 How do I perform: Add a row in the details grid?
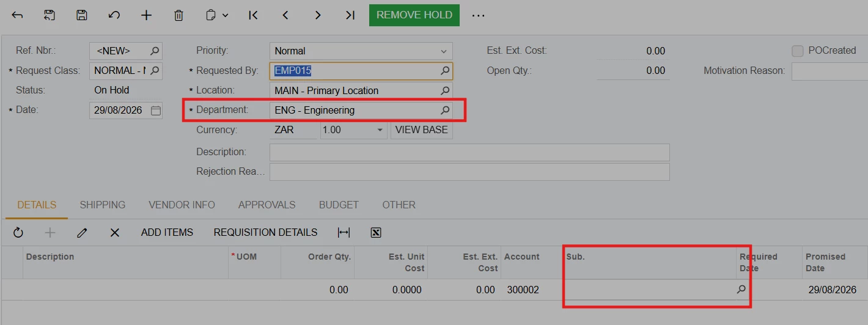pos(50,232)
